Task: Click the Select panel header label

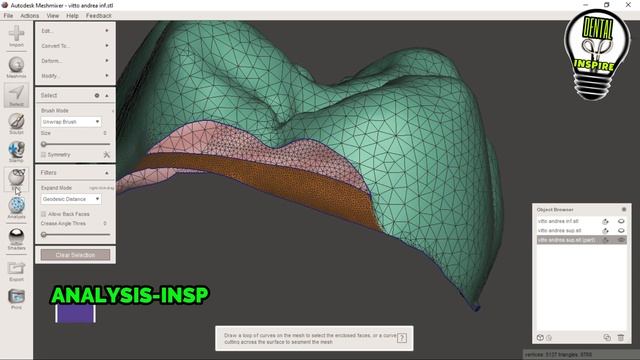Action: pos(49,95)
